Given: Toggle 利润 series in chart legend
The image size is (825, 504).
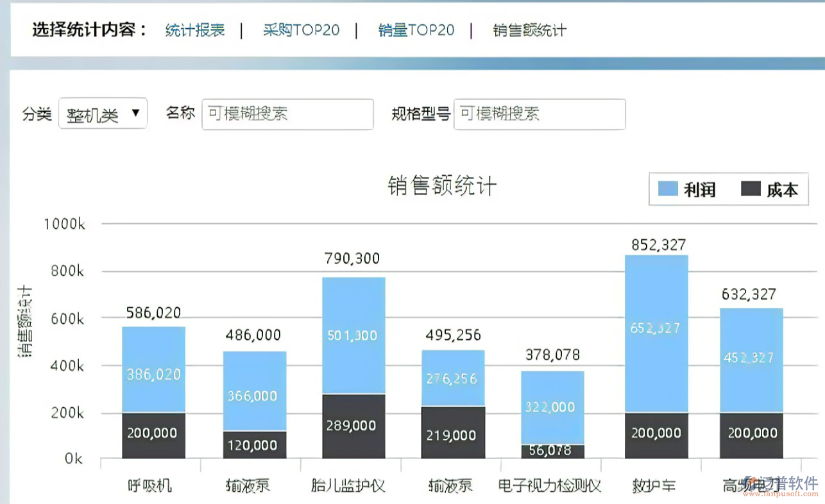Looking at the screenshot, I should click(x=699, y=189).
